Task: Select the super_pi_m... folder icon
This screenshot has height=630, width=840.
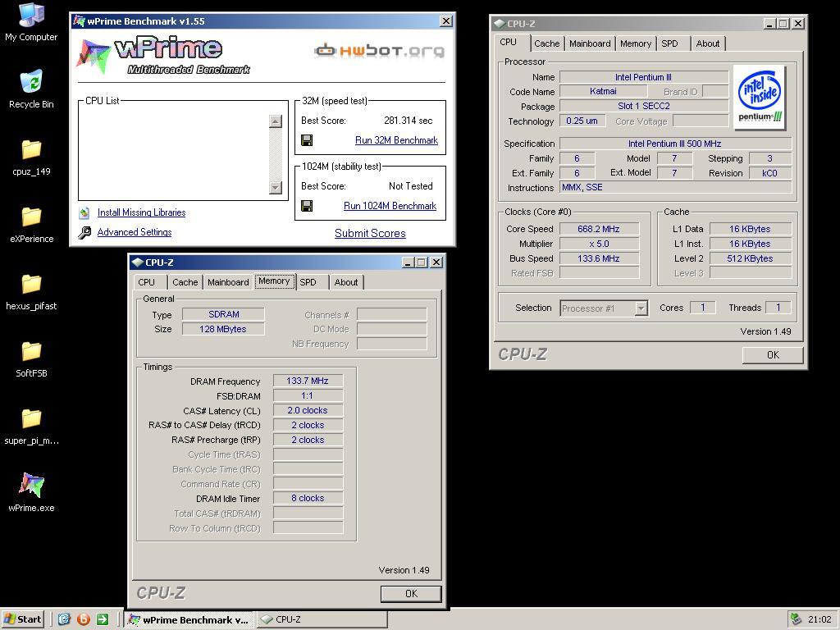Action: (31, 418)
